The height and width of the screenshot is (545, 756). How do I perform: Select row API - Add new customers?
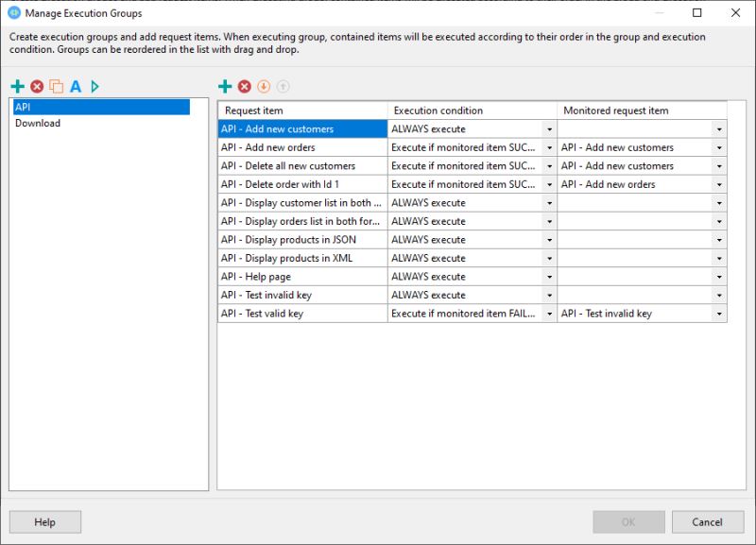point(302,129)
